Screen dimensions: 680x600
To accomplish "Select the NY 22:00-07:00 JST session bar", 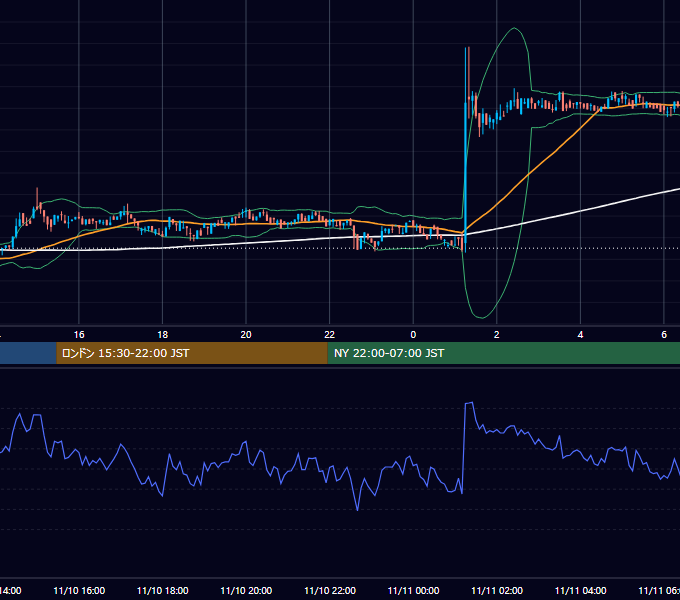I will (503, 353).
